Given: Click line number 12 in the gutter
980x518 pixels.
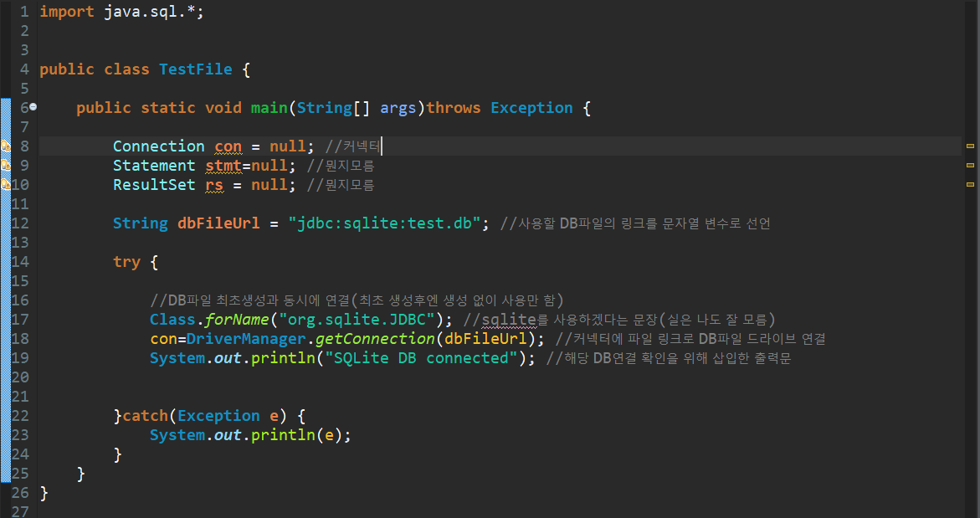Looking at the screenshot, I should (20, 223).
